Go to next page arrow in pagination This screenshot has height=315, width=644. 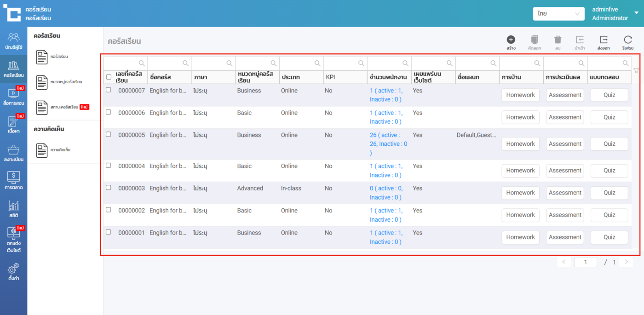626,262
